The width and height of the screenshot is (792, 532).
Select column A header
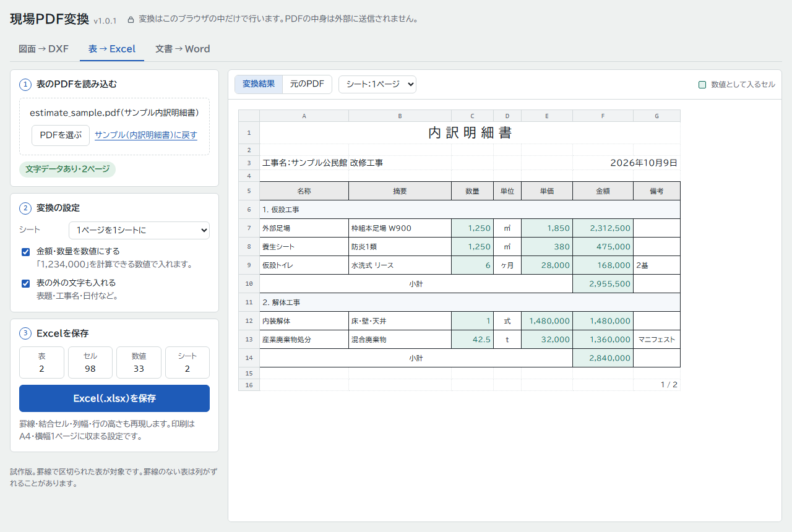304,116
